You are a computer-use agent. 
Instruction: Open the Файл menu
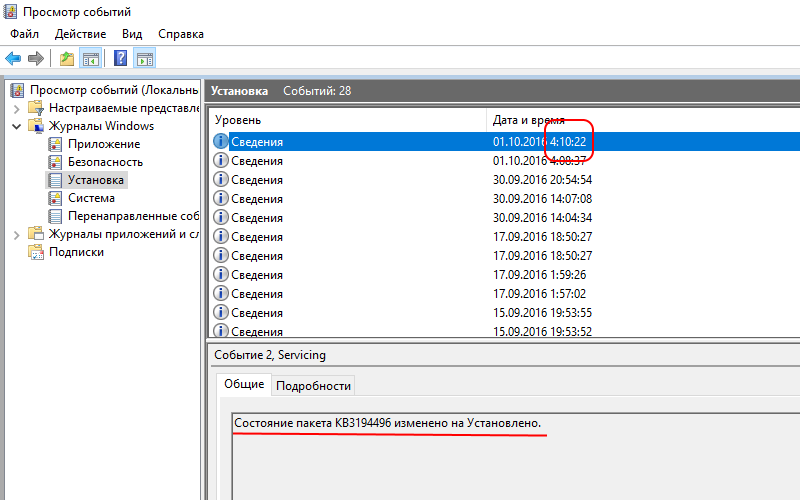[x=24, y=34]
